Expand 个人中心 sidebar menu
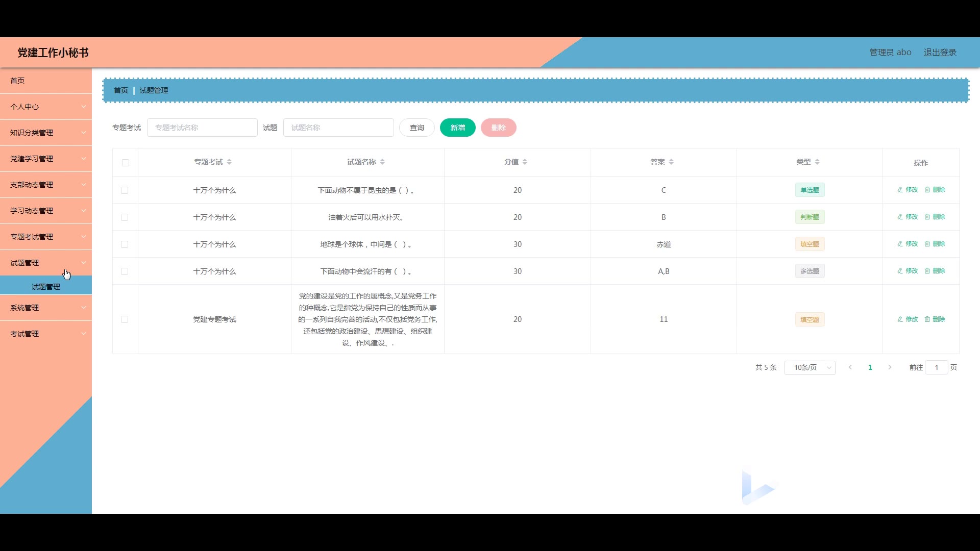Screen dimensions: 980x551 click(46, 107)
